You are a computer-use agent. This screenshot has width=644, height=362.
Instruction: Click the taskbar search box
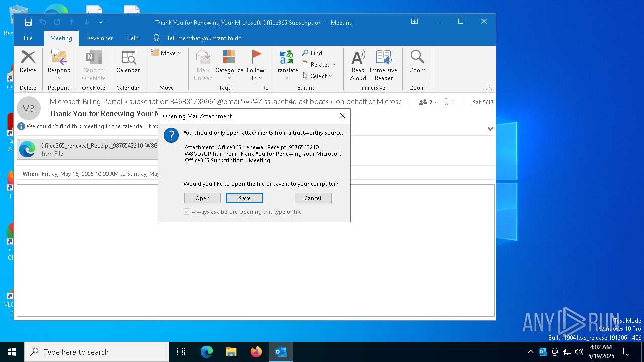tap(97, 352)
